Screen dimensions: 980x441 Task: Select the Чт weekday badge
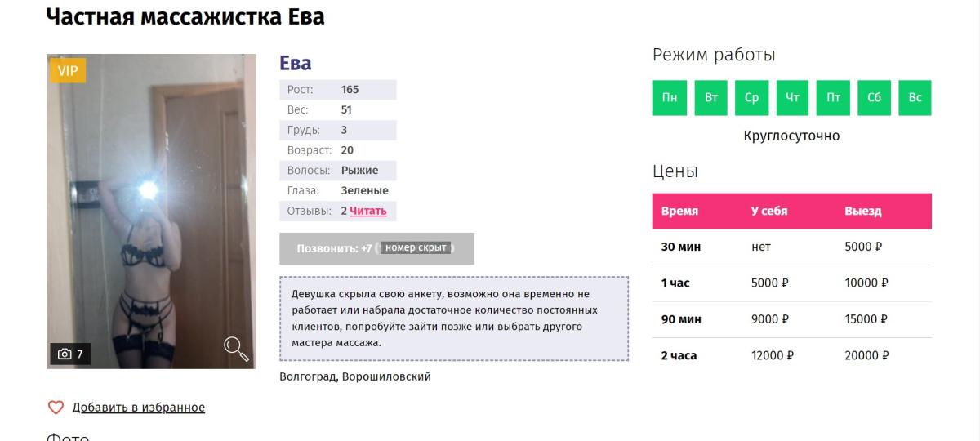792,98
